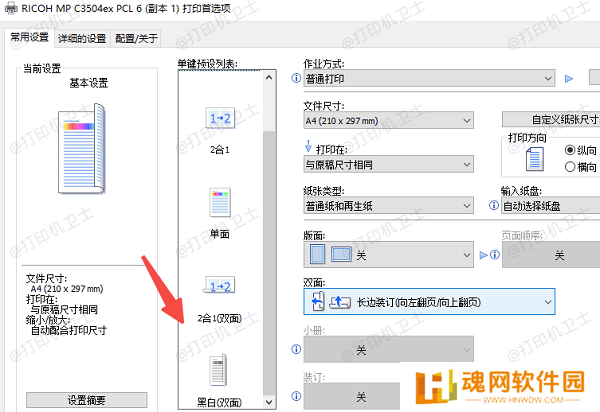Select 横向 orientation radio button
This screenshot has width=600, height=412.
(x=570, y=166)
